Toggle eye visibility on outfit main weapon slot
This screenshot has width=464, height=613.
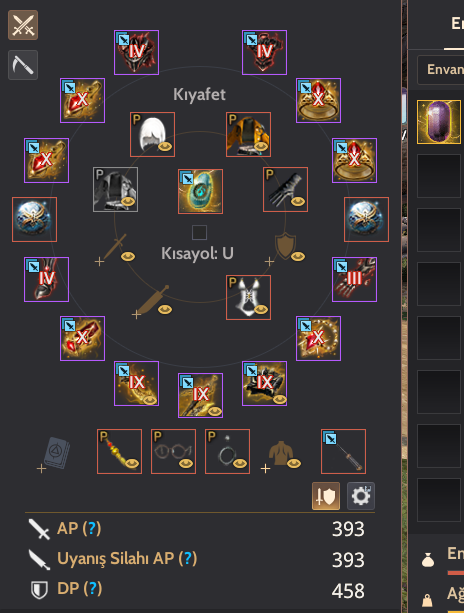(128, 256)
